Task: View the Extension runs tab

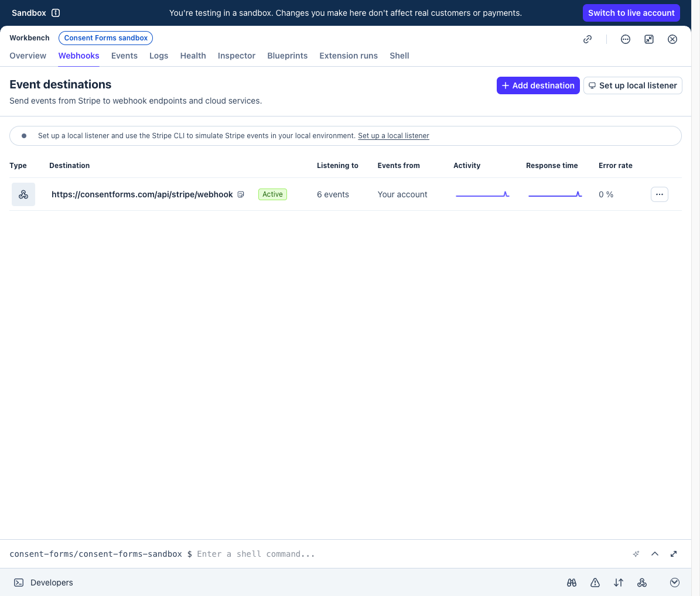Action: click(x=349, y=56)
